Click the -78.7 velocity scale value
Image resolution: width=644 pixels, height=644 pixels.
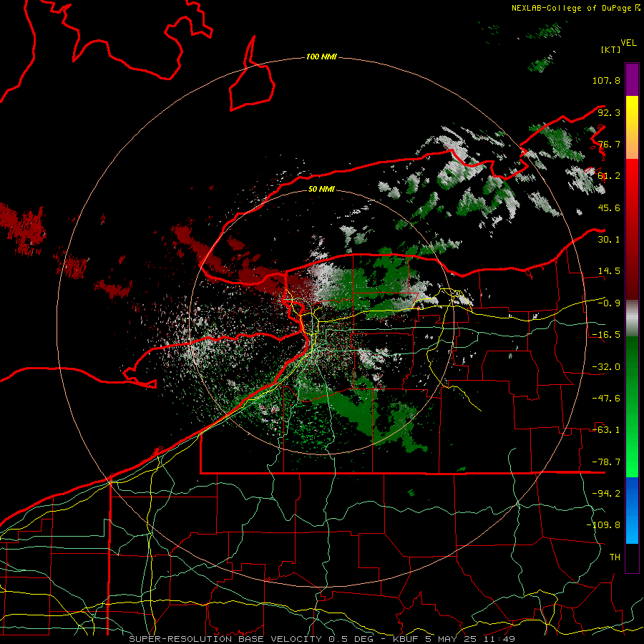606,462
